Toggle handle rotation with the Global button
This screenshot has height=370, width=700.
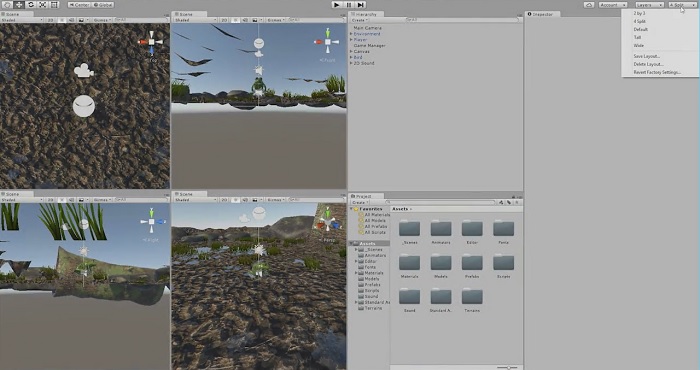point(103,5)
